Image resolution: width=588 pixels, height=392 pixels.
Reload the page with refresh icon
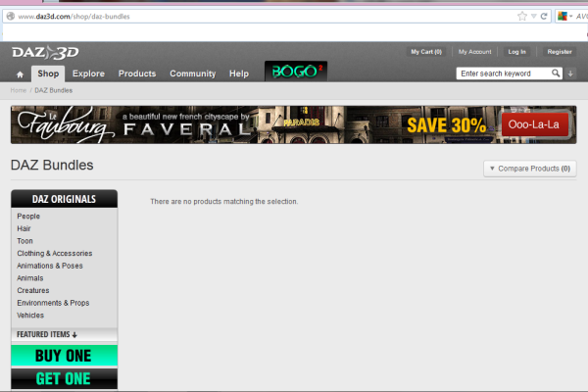(544, 16)
